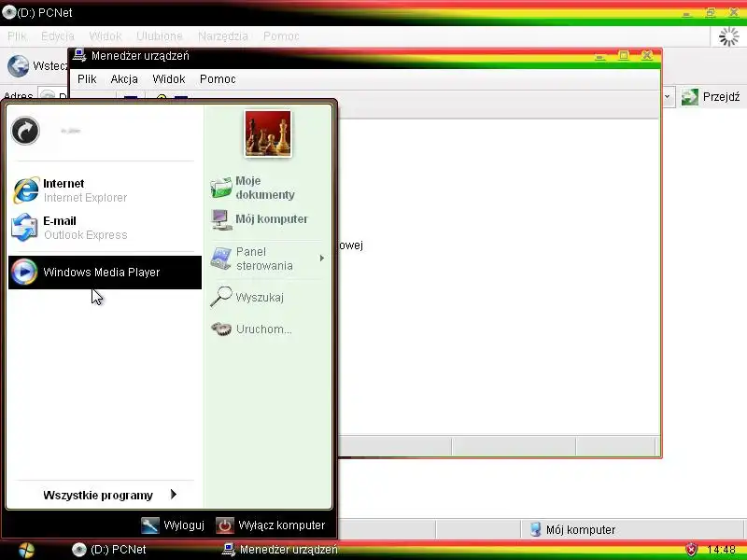This screenshot has height=560, width=747.
Task: Close the Menedżer urządzeń window
Action: 646,56
